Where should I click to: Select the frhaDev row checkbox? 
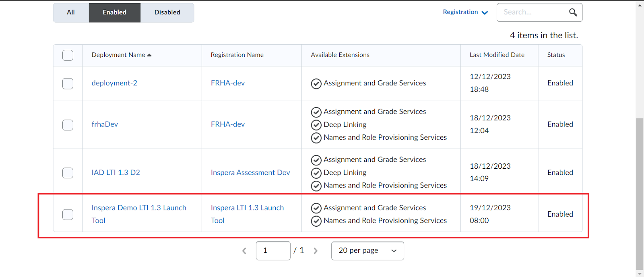pos(68,125)
